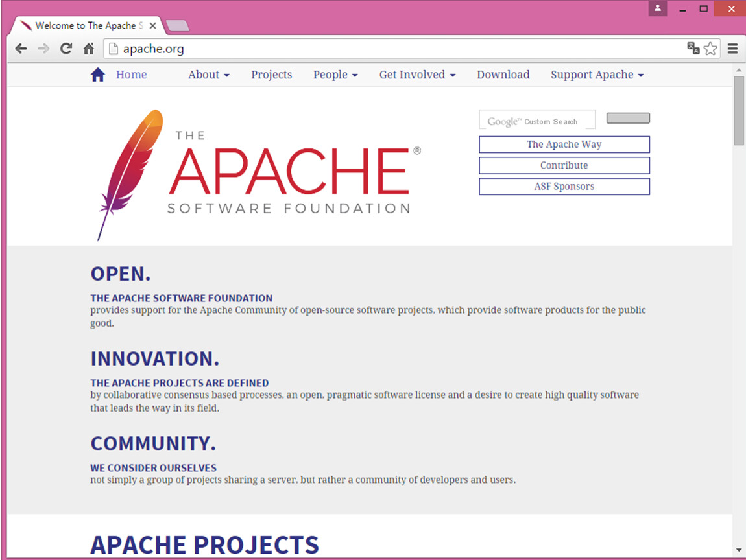
Task: Click the browser home icon
Action: click(x=89, y=49)
